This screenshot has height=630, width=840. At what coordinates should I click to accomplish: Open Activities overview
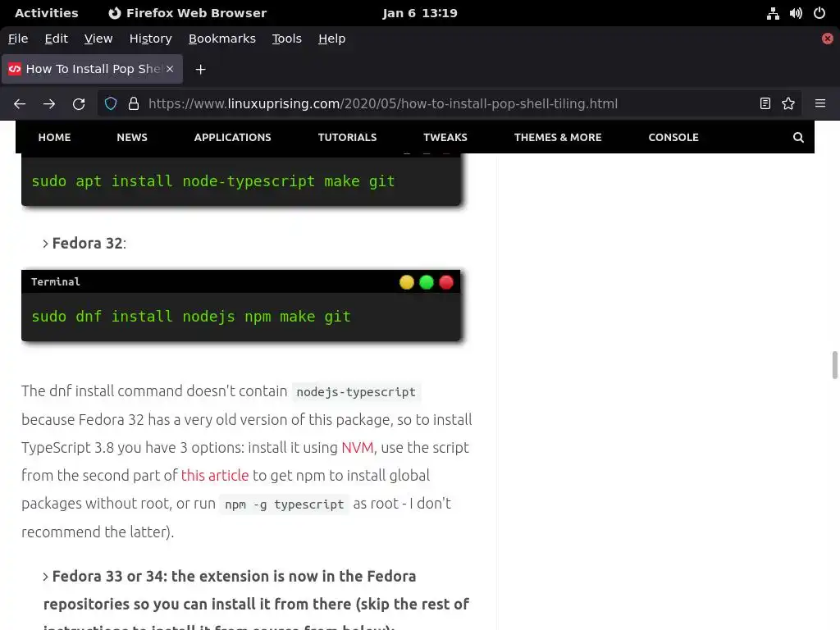(47, 13)
